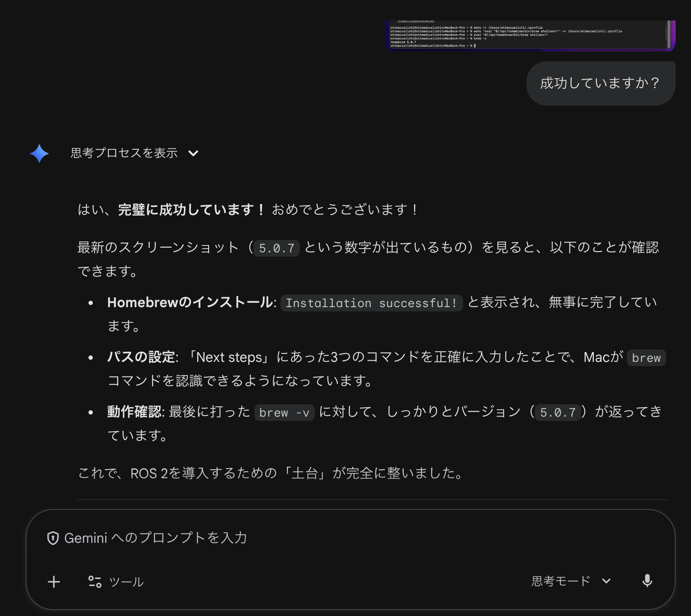Open the ツール menu
This screenshot has width=691, height=616.
[x=116, y=582]
